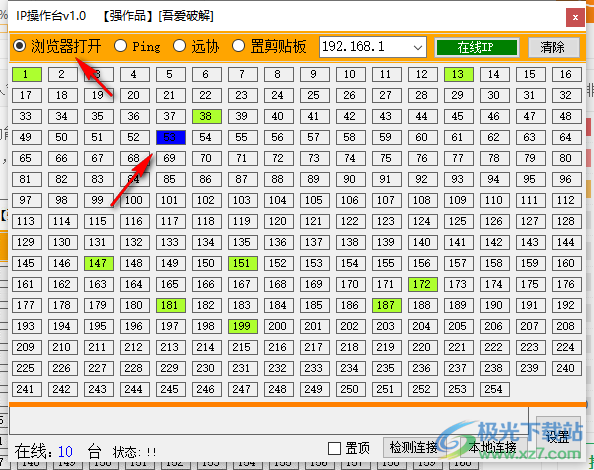The height and width of the screenshot is (470, 594).
Task: Click IP cell 44
Action: (x=423, y=116)
